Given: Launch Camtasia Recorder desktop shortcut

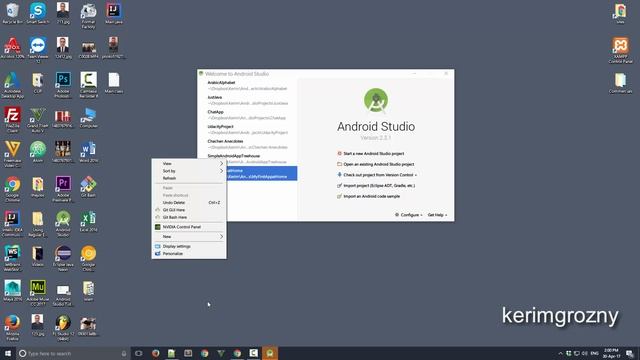Looking at the screenshot, I should point(88,85).
